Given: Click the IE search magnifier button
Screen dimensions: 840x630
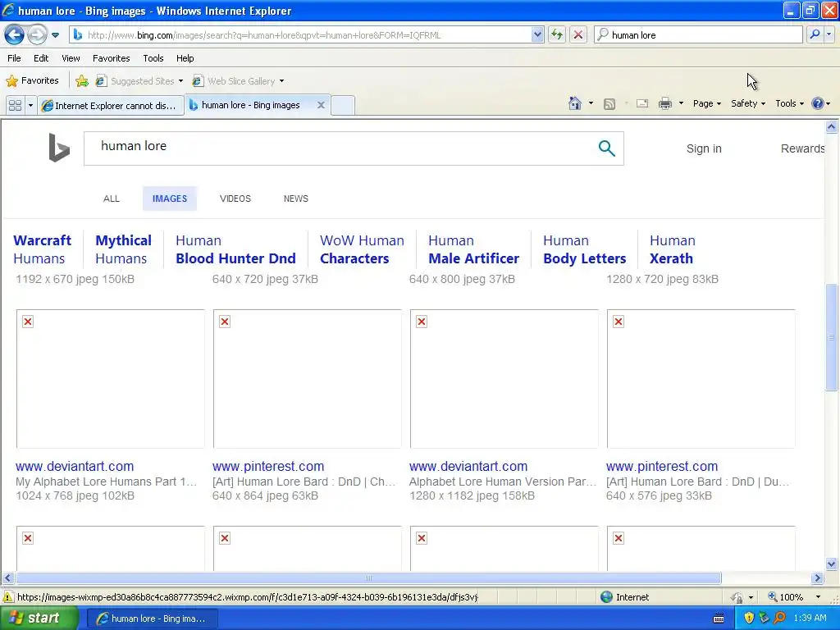Looking at the screenshot, I should coord(815,35).
